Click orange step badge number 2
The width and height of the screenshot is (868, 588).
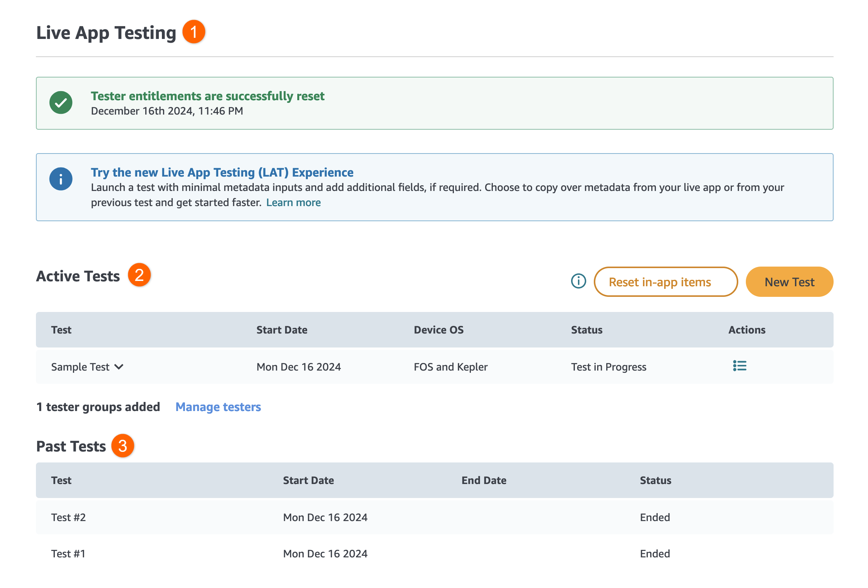tap(139, 275)
